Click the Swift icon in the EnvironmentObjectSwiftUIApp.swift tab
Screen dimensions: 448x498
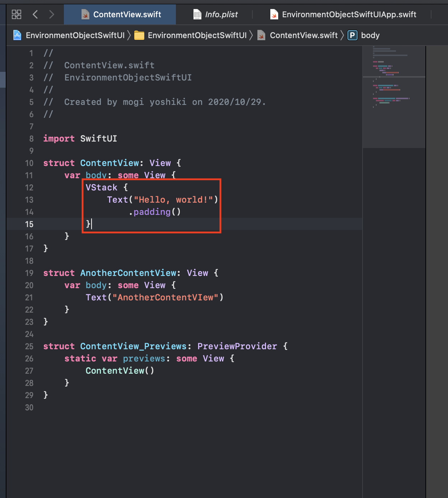(274, 14)
